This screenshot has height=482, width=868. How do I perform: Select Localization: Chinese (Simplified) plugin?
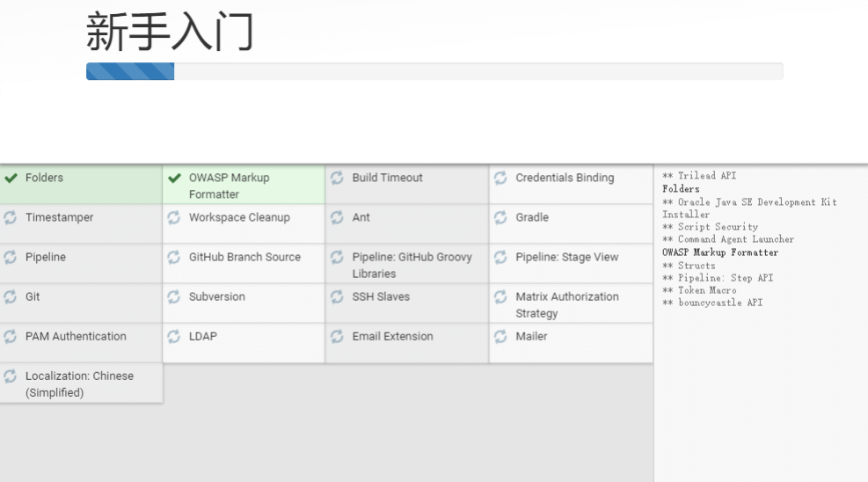[x=79, y=383]
